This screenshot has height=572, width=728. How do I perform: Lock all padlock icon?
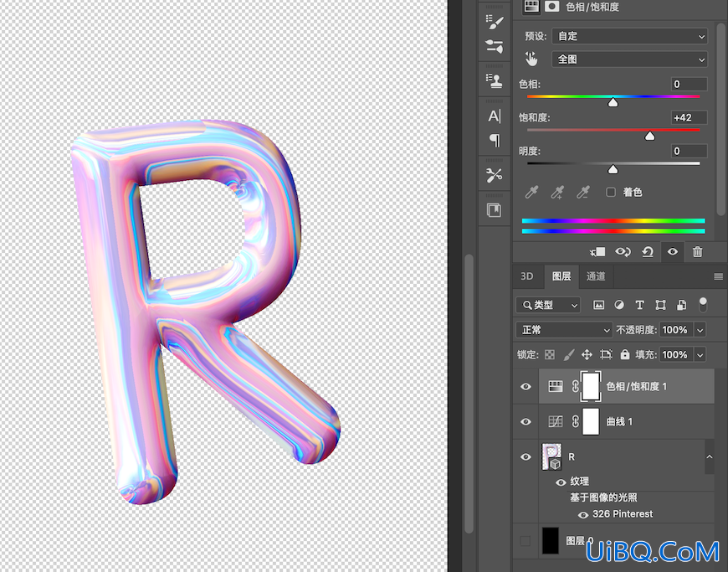625,354
